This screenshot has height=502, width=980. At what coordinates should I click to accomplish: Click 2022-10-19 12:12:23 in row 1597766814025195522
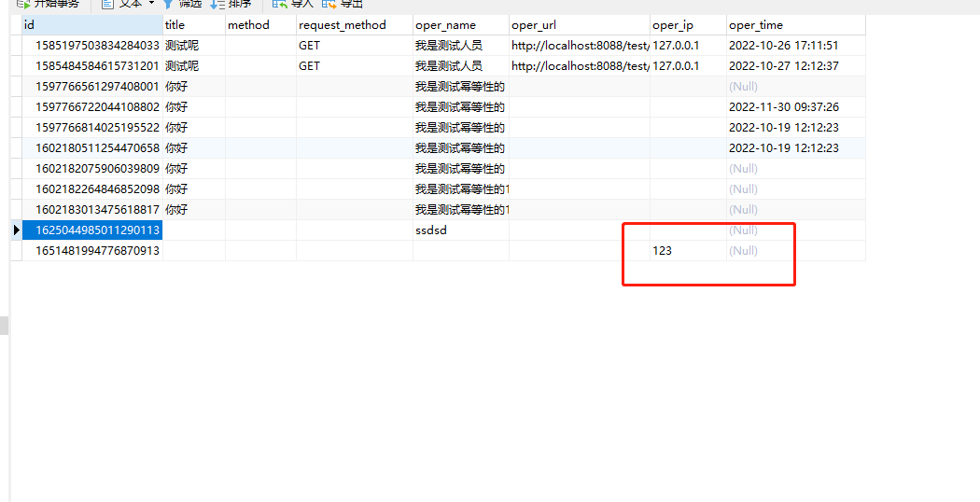point(795,128)
